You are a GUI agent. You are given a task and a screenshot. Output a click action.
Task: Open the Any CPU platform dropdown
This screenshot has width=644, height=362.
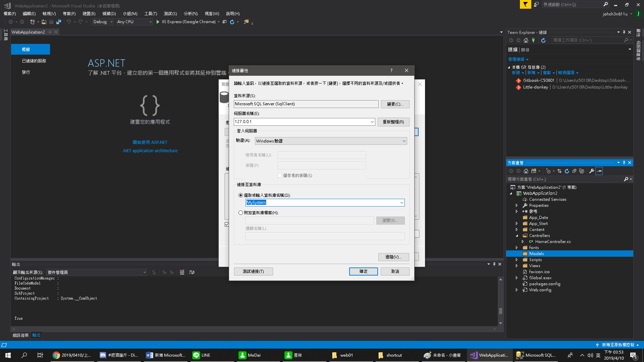(x=134, y=22)
